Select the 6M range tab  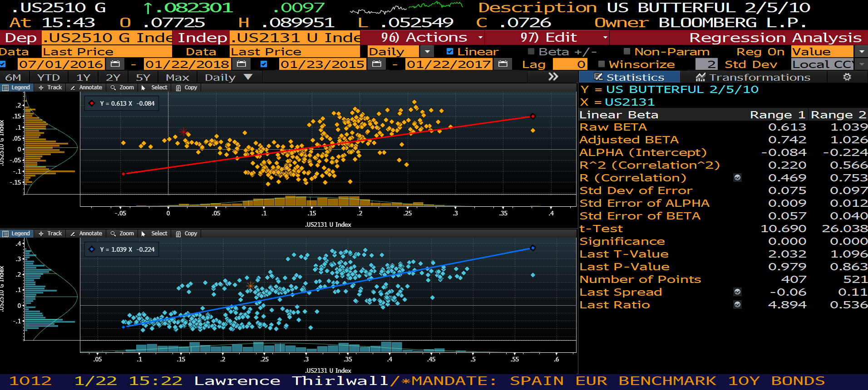(x=14, y=77)
